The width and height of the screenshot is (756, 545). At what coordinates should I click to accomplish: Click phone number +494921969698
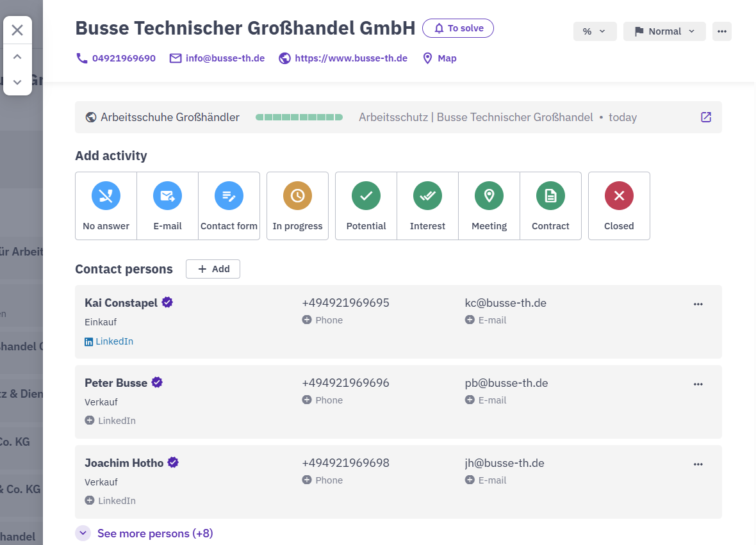tap(346, 463)
